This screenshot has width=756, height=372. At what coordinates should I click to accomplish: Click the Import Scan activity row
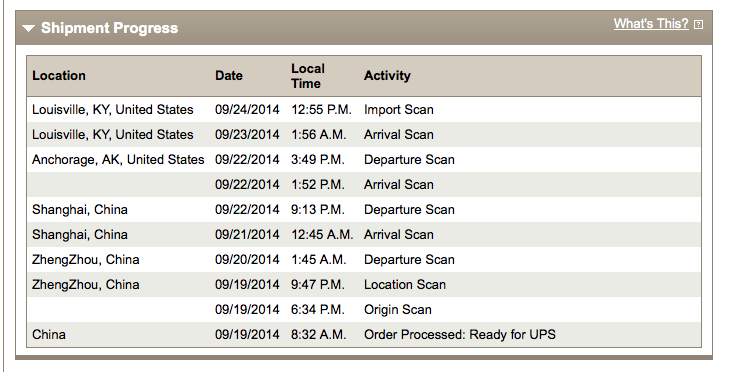(364, 109)
